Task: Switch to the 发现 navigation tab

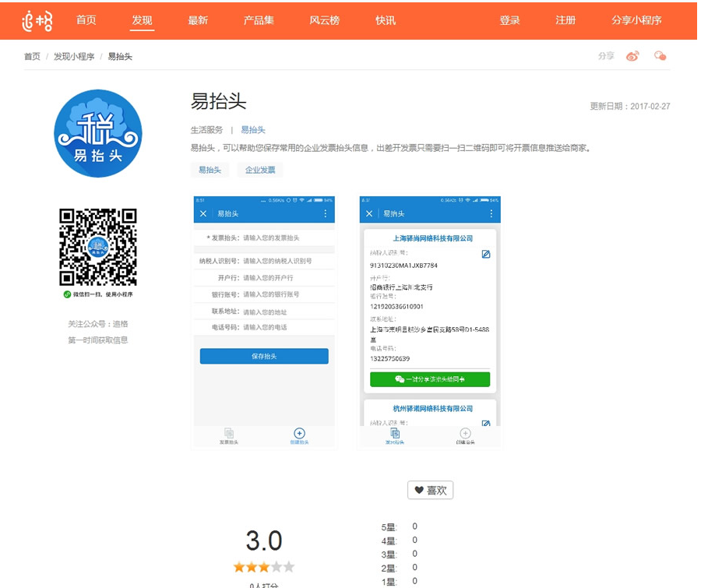Action: tap(142, 20)
